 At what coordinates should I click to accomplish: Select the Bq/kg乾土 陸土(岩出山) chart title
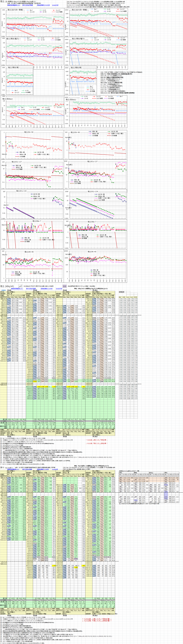click(71, 99)
